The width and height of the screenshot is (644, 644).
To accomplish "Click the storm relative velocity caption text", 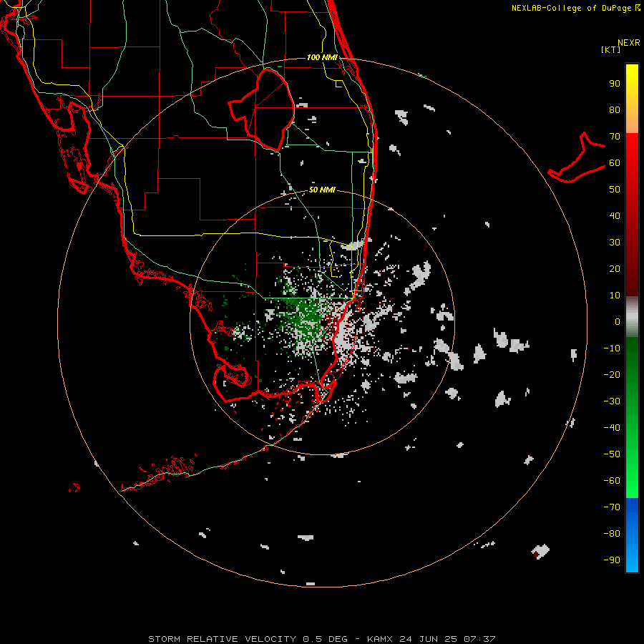I will (321, 639).
